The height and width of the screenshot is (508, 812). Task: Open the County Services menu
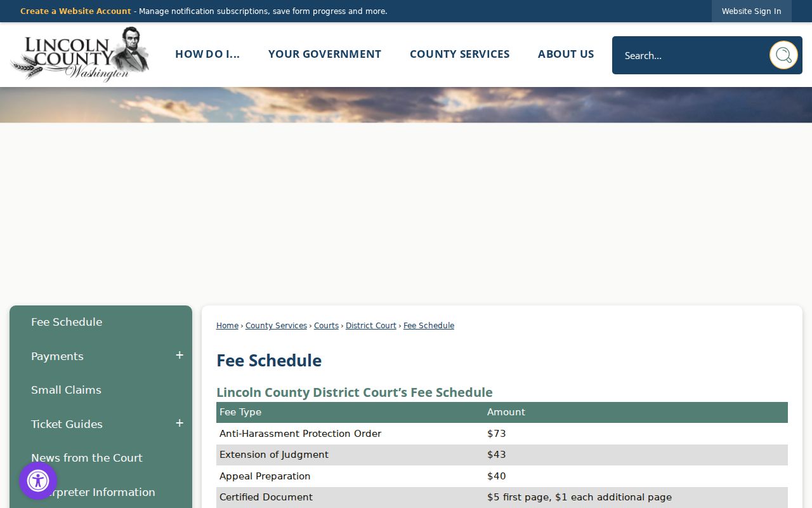459,54
